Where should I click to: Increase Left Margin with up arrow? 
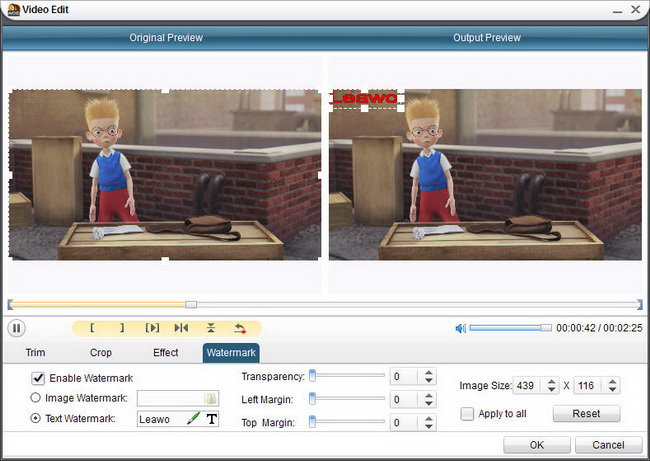429,395
